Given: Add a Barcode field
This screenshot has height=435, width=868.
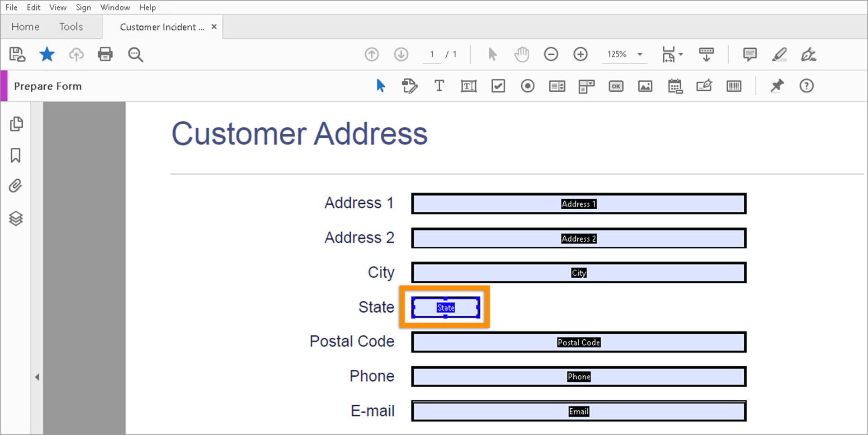Looking at the screenshot, I should tap(734, 86).
